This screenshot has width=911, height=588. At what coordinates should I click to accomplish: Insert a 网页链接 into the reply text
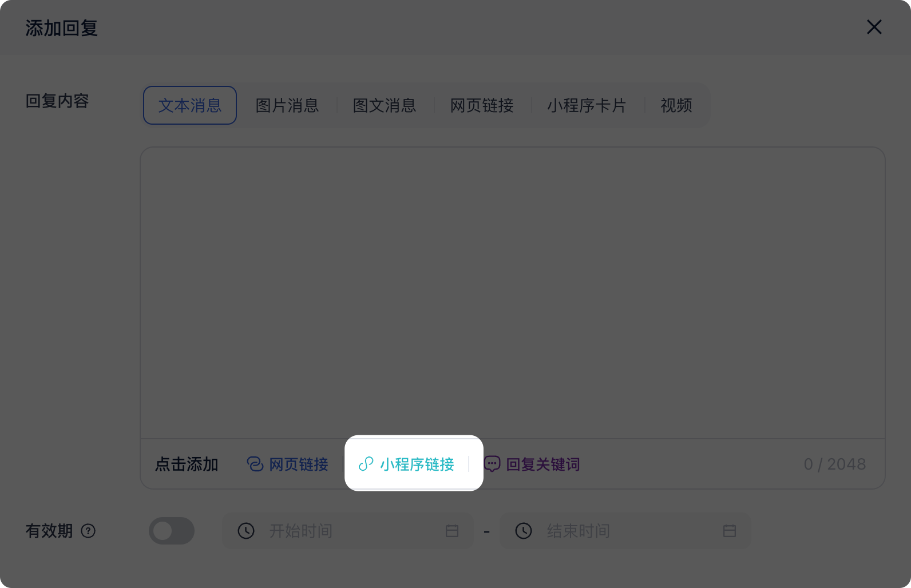(287, 464)
